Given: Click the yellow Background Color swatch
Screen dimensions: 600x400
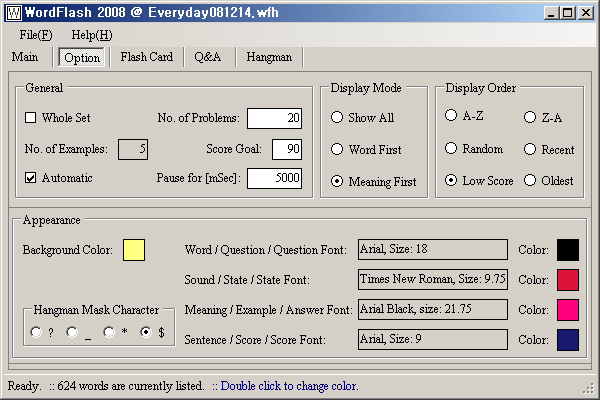Looking at the screenshot, I should pyautogui.click(x=134, y=250).
